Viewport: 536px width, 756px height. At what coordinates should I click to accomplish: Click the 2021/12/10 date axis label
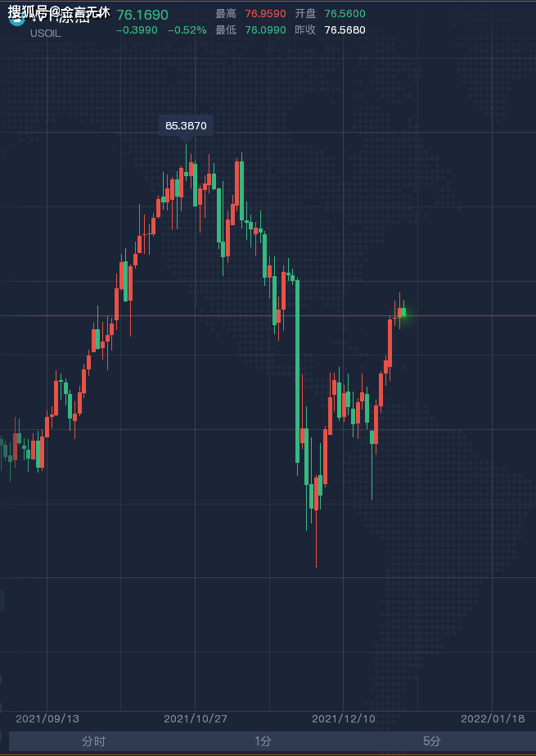(x=344, y=719)
